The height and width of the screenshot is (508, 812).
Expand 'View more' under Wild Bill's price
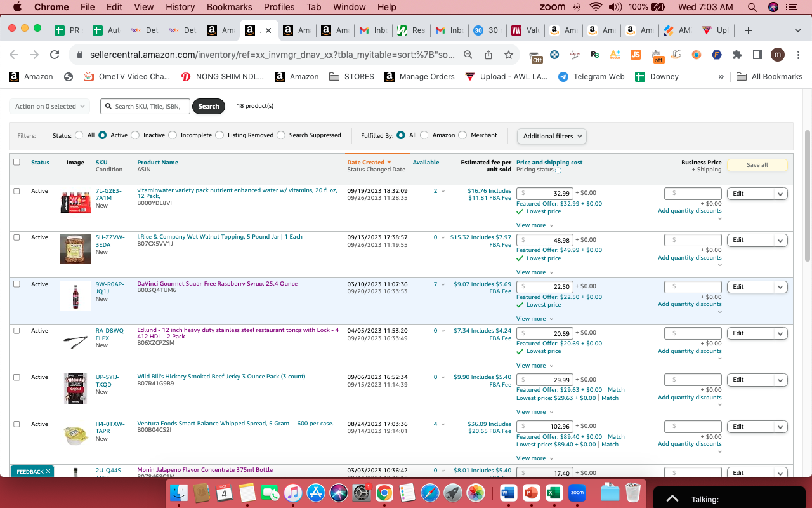[x=535, y=412]
